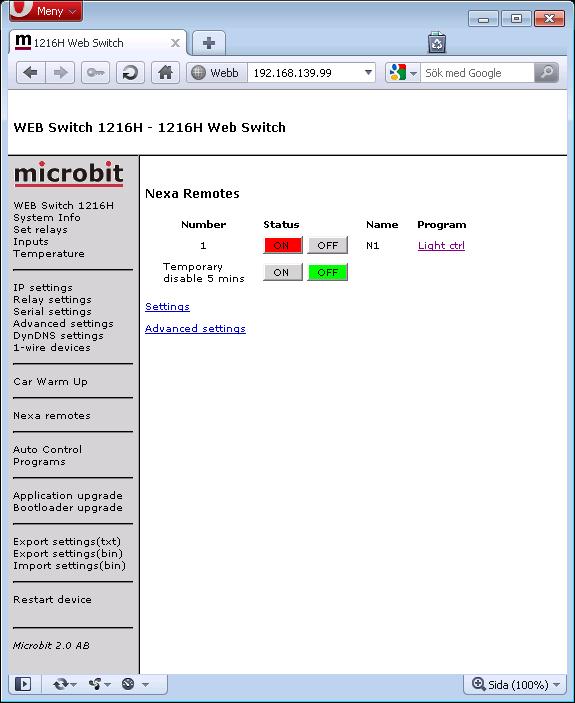575x703 pixels.
Task: Open the Light ctrl program link
Action: click(x=441, y=245)
